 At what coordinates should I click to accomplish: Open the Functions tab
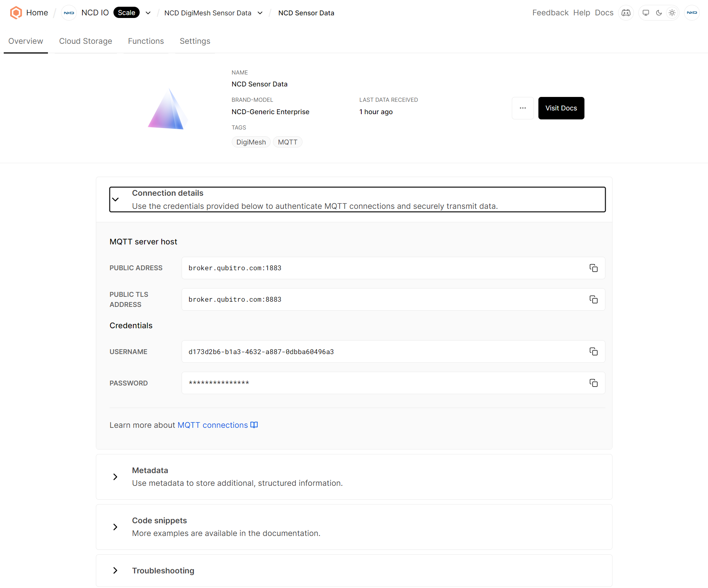(x=146, y=41)
